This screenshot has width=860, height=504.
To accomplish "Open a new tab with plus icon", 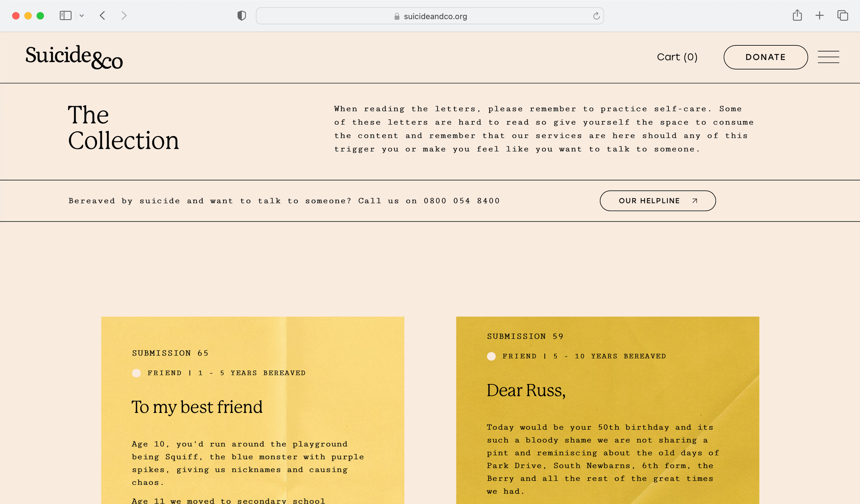I will click(x=819, y=16).
